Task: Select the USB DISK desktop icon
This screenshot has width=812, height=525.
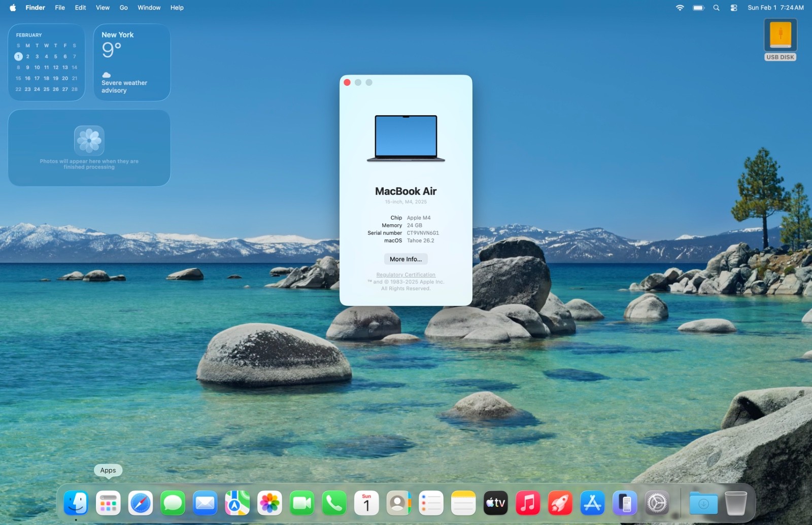Action: (x=781, y=40)
